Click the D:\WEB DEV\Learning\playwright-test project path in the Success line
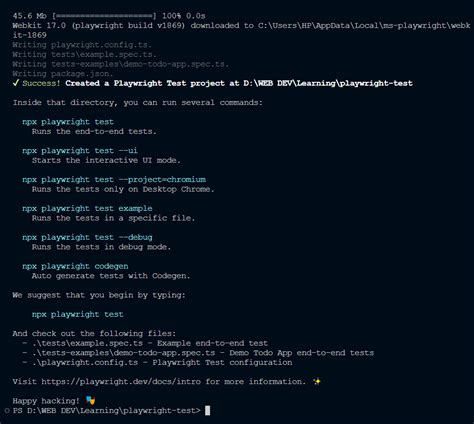This screenshot has width=474, height=424. tap(328, 83)
